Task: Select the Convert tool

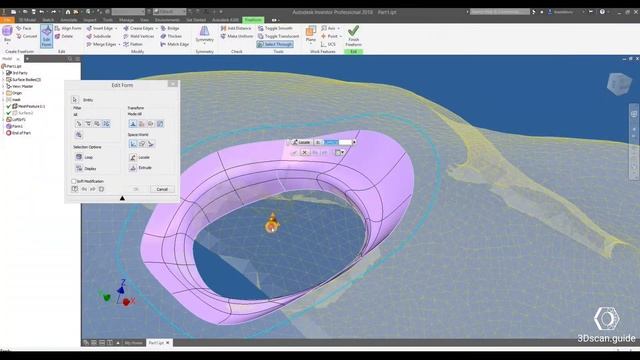Action: click(27, 36)
